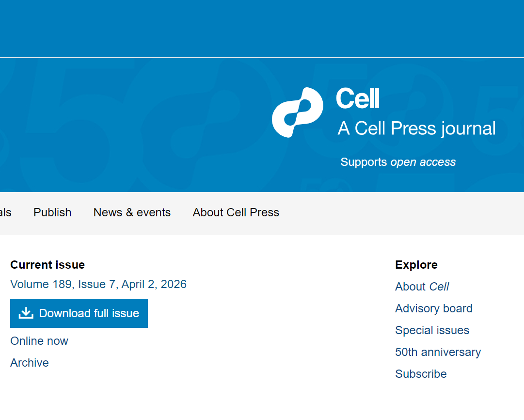View the Advisory board
524x420 pixels.
click(x=433, y=308)
